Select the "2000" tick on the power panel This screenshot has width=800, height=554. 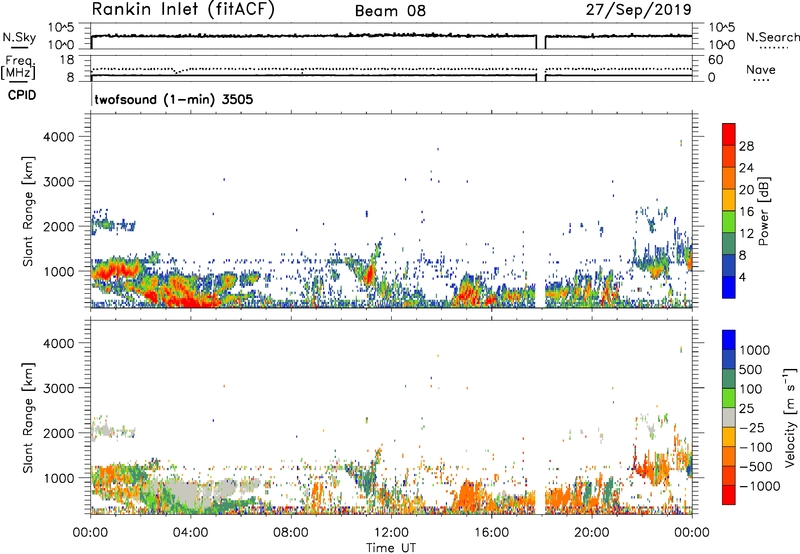pos(59,226)
